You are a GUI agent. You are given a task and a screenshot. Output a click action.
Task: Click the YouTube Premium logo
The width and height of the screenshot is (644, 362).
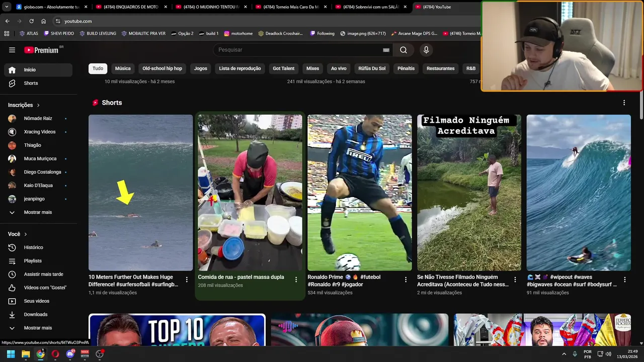click(x=42, y=50)
